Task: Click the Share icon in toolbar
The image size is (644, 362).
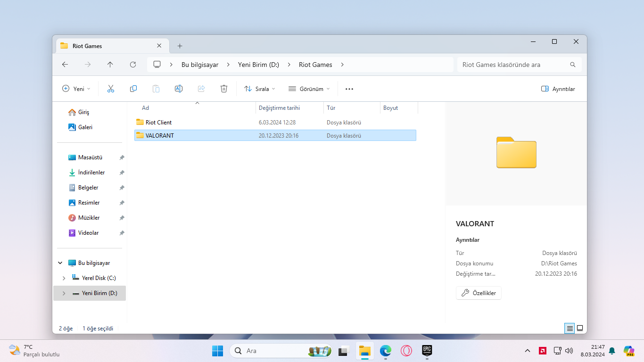Action: pos(201,89)
